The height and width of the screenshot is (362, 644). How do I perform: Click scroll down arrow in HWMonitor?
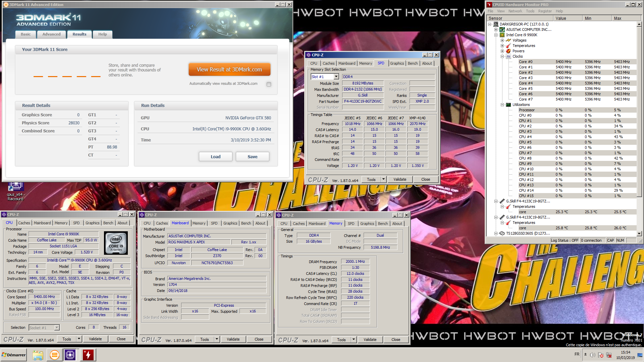[x=639, y=234]
